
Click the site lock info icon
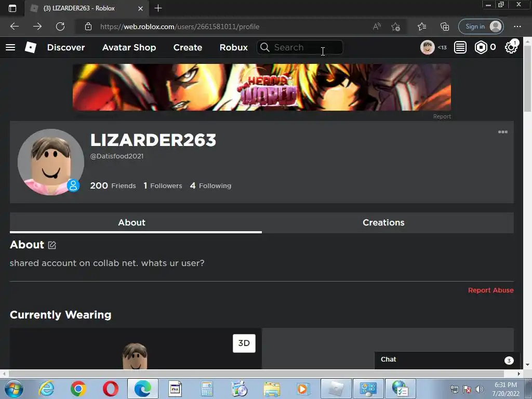tap(88, 26)
